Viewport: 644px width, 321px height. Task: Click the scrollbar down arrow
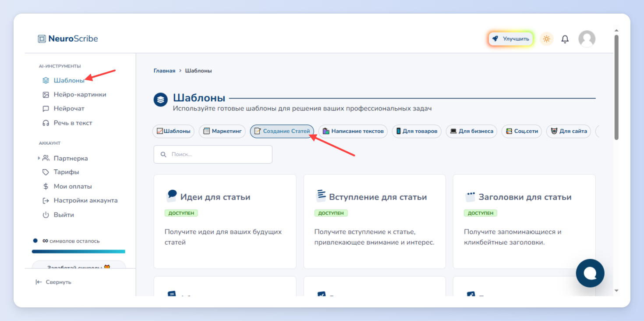coord(616,290)
